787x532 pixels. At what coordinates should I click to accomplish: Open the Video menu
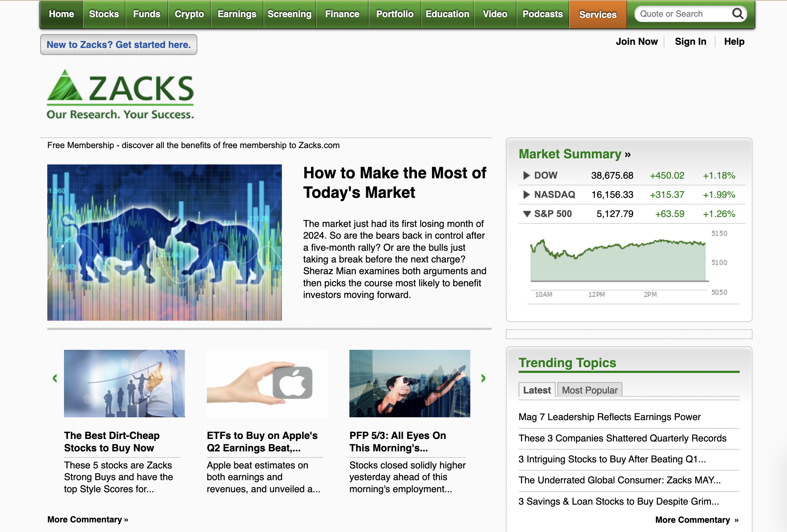[495, 14]
